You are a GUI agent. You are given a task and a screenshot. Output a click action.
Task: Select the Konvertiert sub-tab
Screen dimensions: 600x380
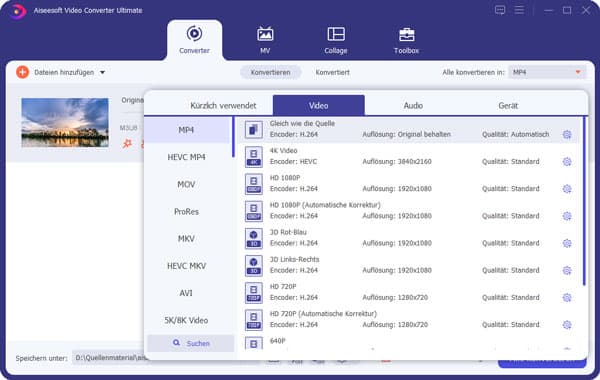pyautogui.click(x=332, y=72)
